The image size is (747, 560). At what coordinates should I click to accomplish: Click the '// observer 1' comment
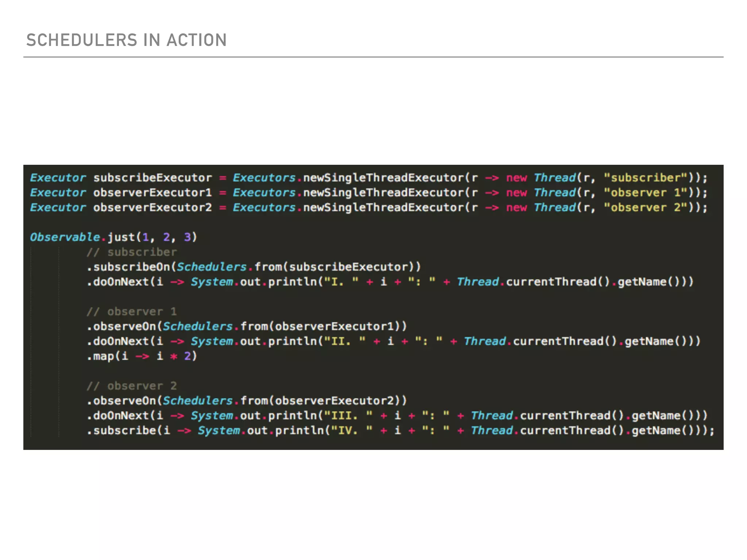(132, 312)
